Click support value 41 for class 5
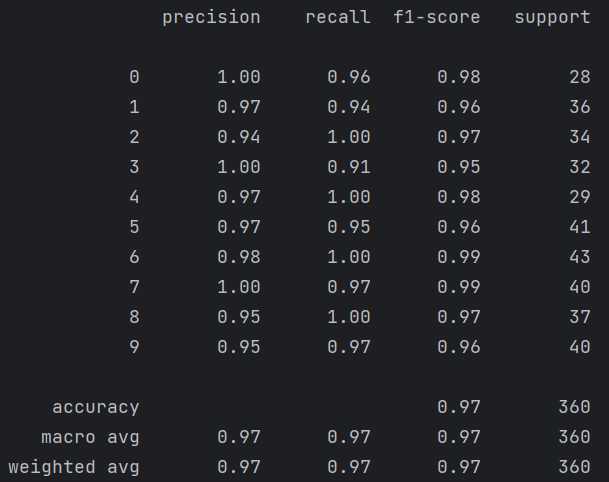 579,227
